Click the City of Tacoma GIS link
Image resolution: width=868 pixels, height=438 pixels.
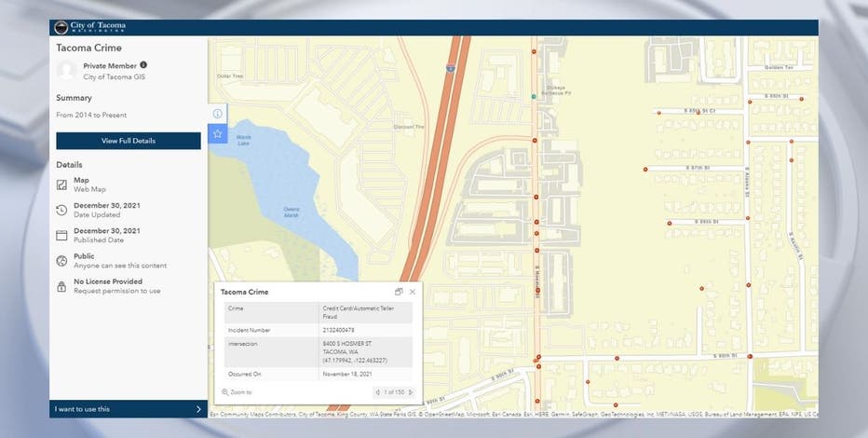pyautogui.click(x=114, y=77)
